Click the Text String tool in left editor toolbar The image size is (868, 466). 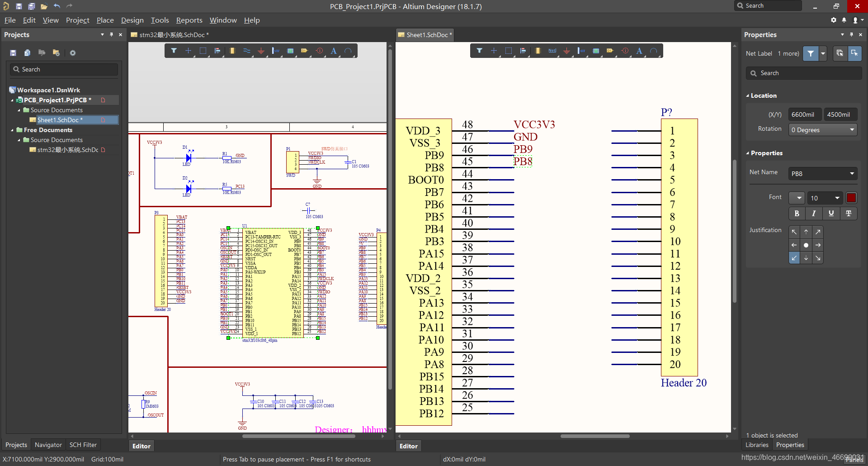click(x=334, y=51)
